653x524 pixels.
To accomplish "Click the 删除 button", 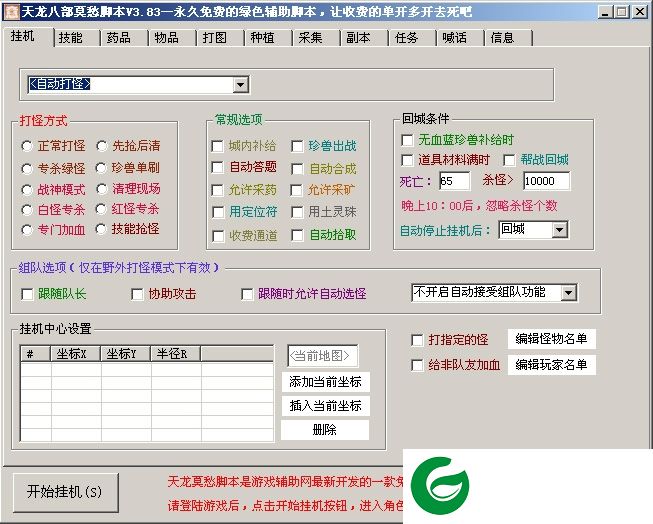I will [x=325, y=430].
